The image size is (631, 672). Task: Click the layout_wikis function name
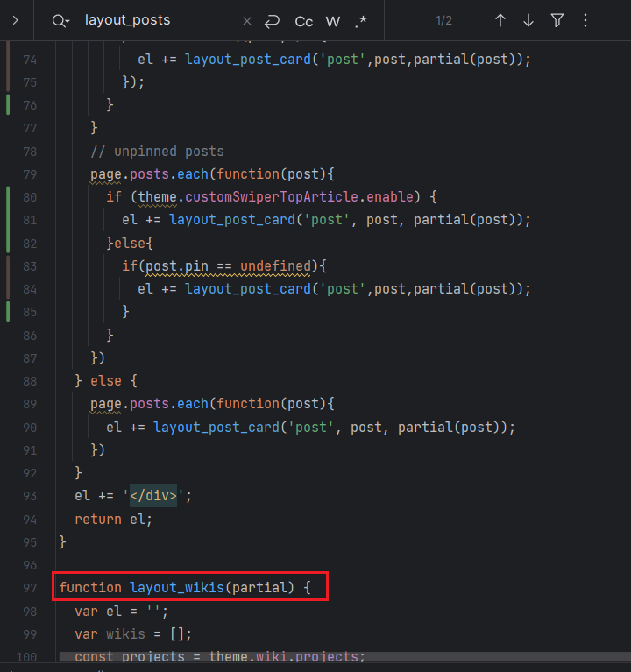click(177, 586)
